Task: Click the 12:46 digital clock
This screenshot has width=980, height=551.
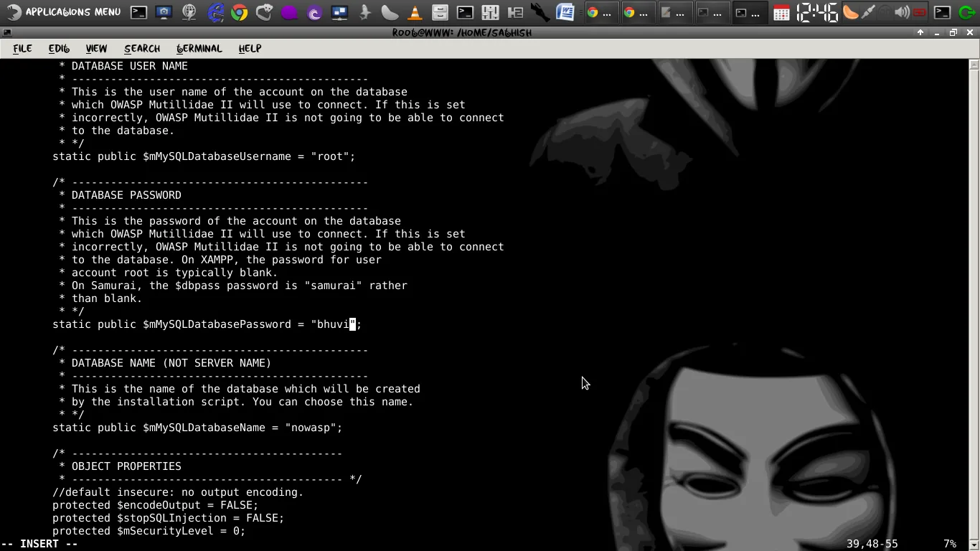Action: (817, 12)
